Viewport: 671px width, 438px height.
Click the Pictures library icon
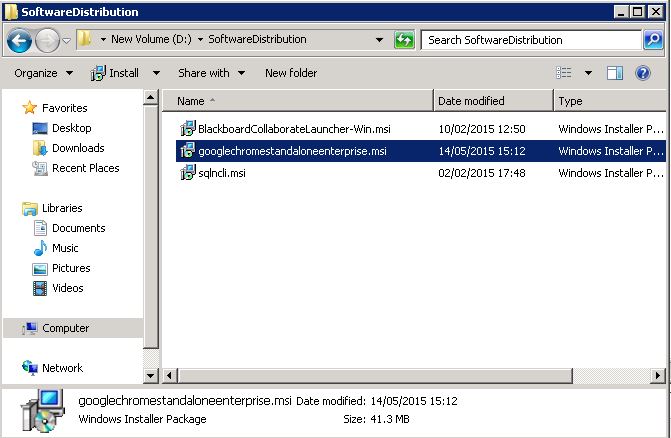coord(40,269)
